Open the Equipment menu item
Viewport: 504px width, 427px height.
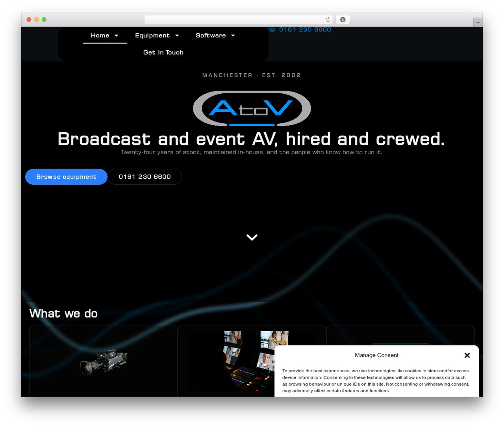152,35
